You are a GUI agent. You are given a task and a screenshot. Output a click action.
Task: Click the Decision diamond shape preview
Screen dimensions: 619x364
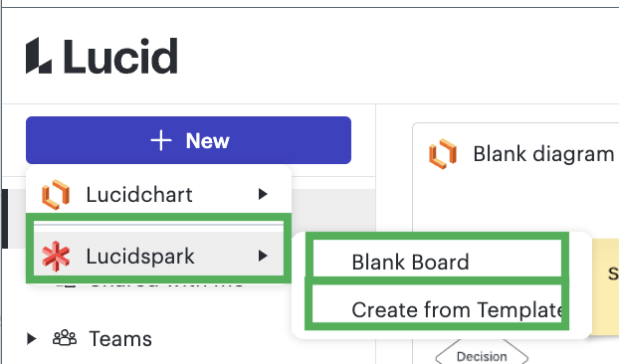point(482,353)
